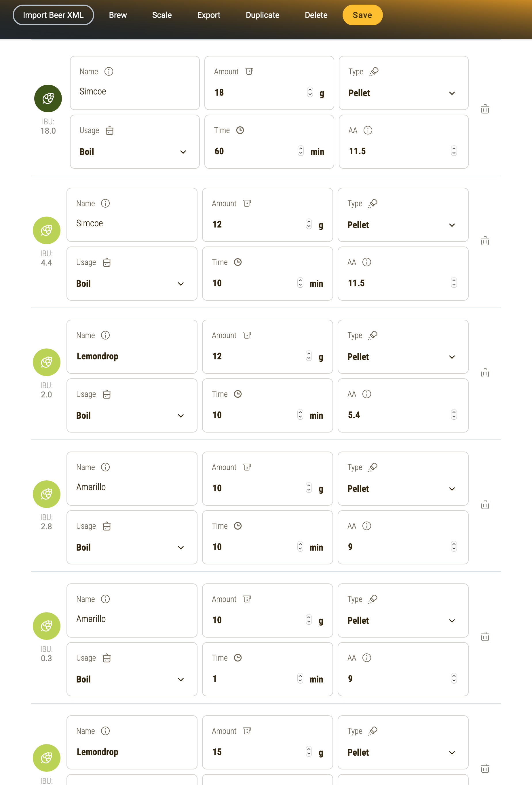Expand Usage dropdown for the 1 min Amarillo
Viewport: 532px width, 785px height.
coord(131,679)
